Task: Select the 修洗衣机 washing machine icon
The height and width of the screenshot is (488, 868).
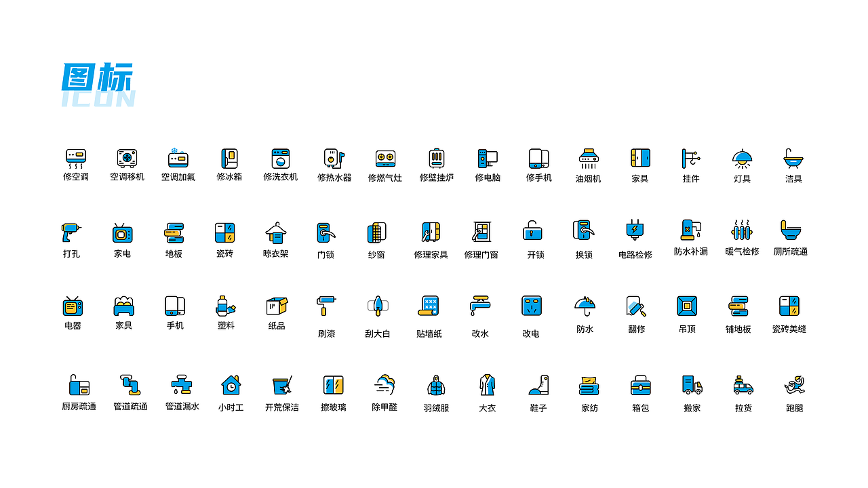Action: (x=281, y=159)
